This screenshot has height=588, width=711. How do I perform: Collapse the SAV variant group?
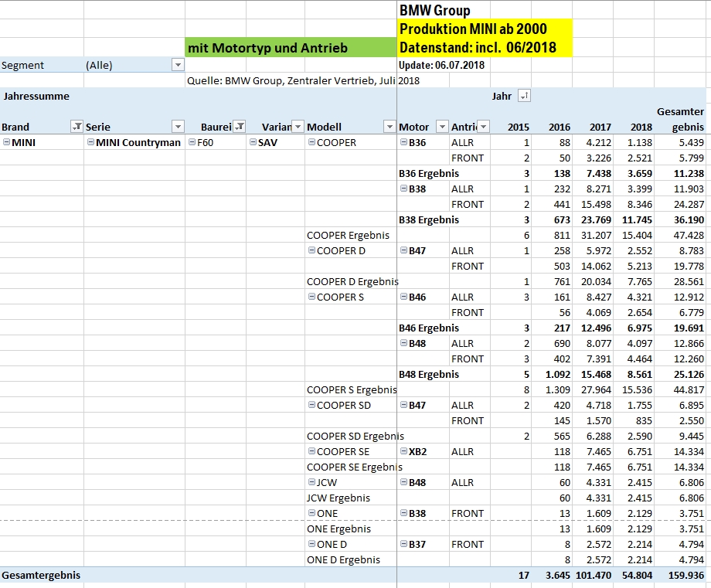tap(253, 142)
